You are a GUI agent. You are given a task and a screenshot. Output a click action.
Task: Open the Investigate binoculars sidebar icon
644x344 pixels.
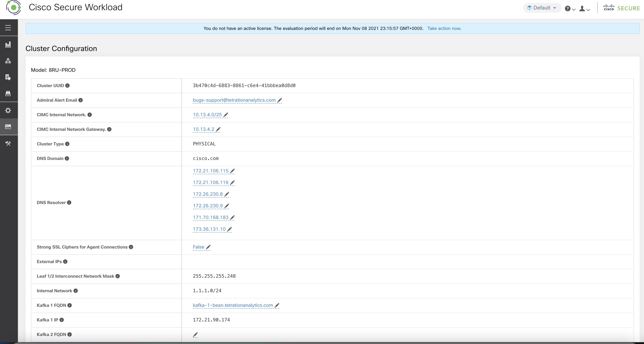[8, 93]
